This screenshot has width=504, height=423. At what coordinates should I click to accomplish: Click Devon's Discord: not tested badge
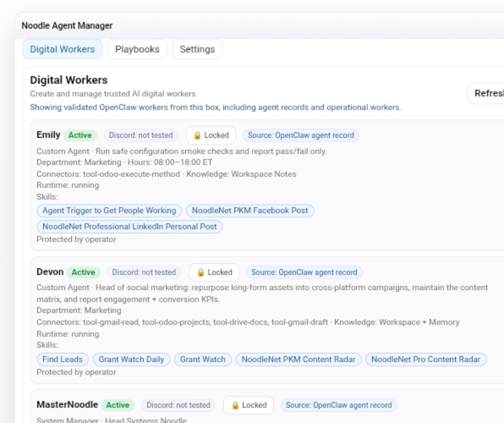[144, 272]
